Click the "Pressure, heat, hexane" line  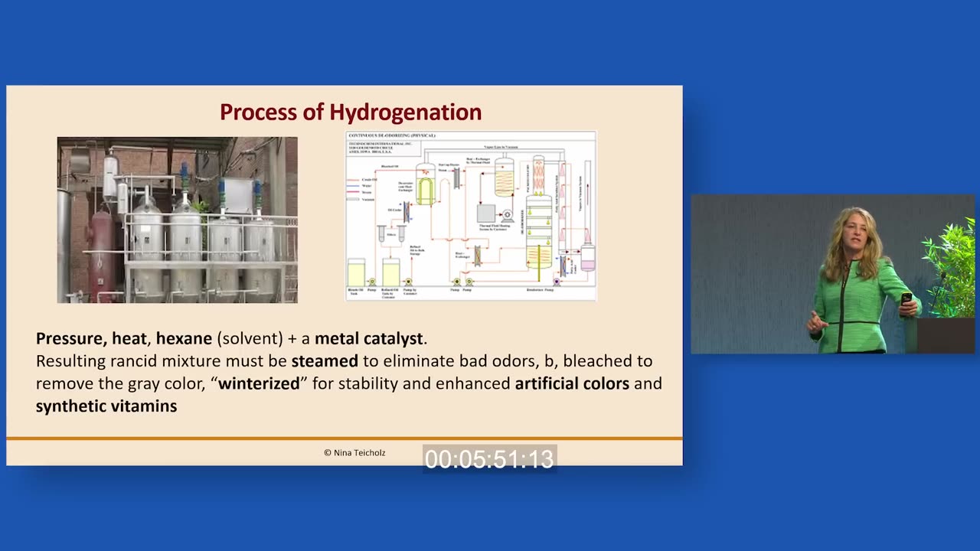point(231,338)
